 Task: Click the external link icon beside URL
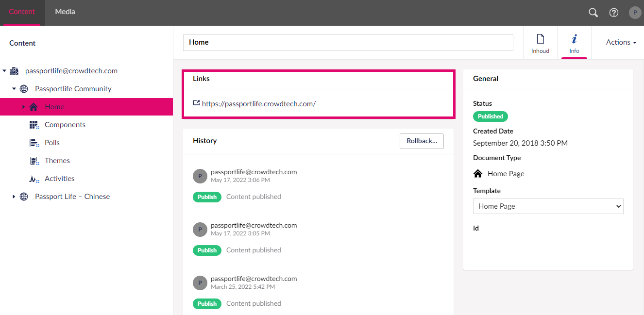click(x=196, y=103)
